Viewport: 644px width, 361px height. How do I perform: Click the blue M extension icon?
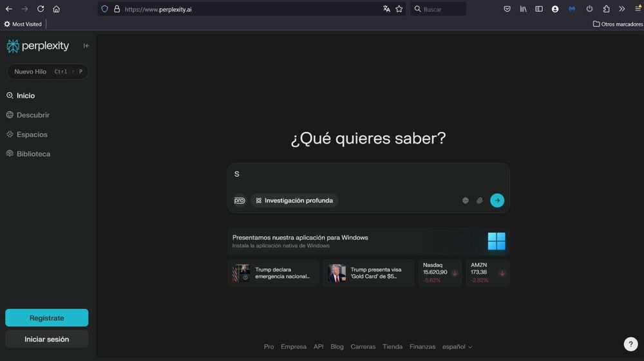click(x=572, y=9)
